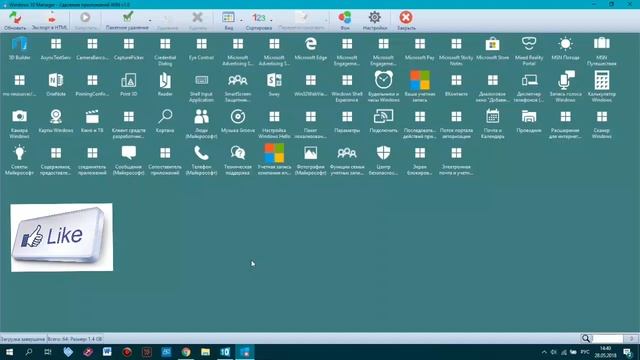Select the Credential Dialog tile
This screenshot has width=640, height=360.
click(x=165, y=51)
